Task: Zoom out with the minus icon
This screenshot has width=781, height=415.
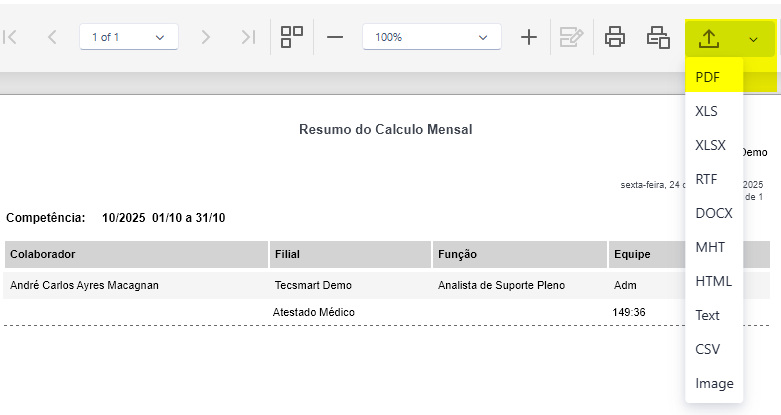Action: point(335,37)
